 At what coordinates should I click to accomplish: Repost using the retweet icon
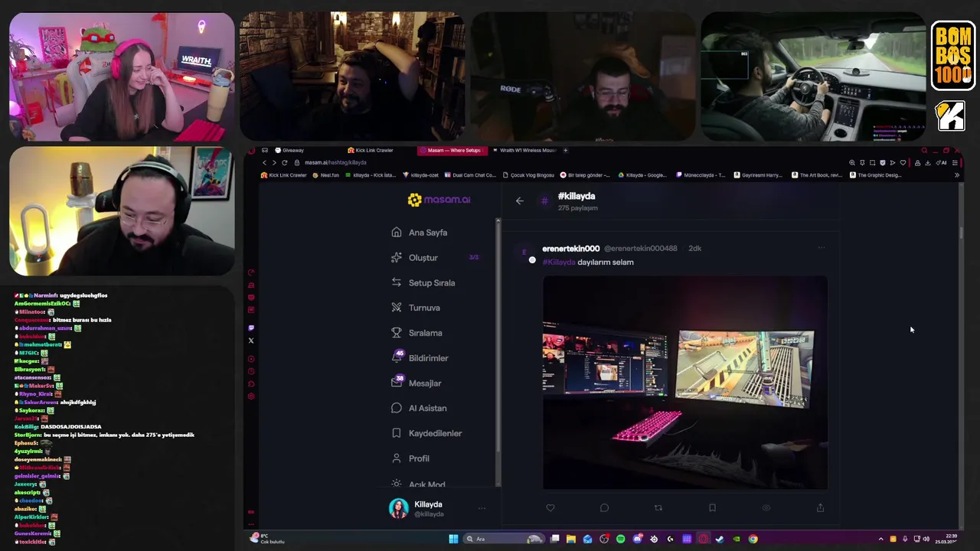[x=658, y=508]
